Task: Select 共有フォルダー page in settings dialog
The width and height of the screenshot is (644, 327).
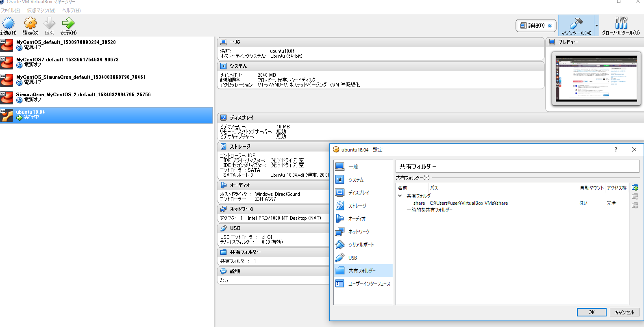Action: coord(363,271)
